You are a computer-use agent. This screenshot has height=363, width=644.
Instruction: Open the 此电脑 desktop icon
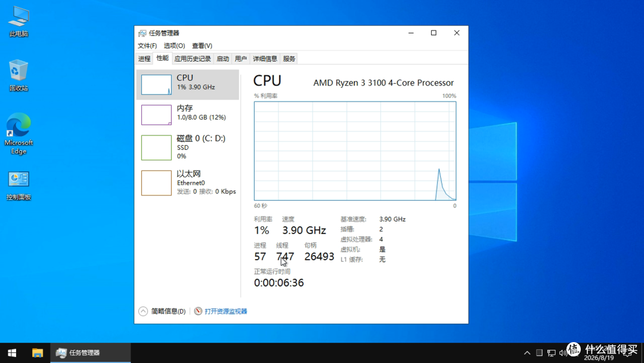tap(18, 21)
